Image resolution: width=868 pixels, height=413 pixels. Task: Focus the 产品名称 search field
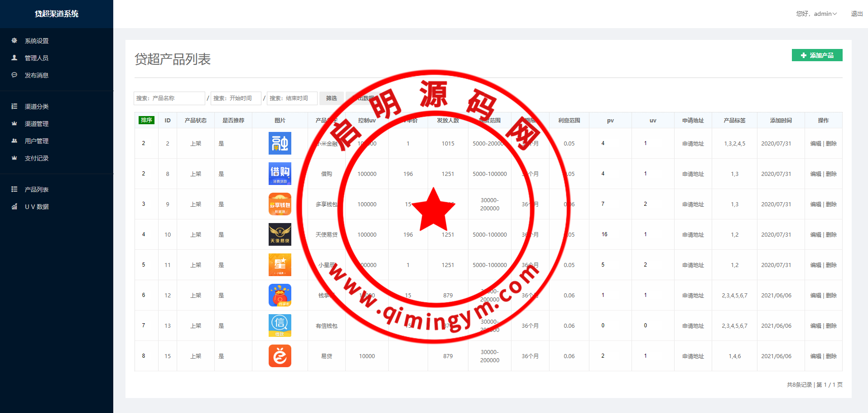point(169,98)
